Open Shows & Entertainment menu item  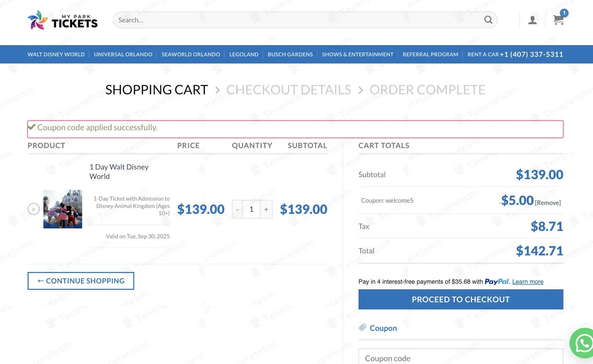[357, 54]
